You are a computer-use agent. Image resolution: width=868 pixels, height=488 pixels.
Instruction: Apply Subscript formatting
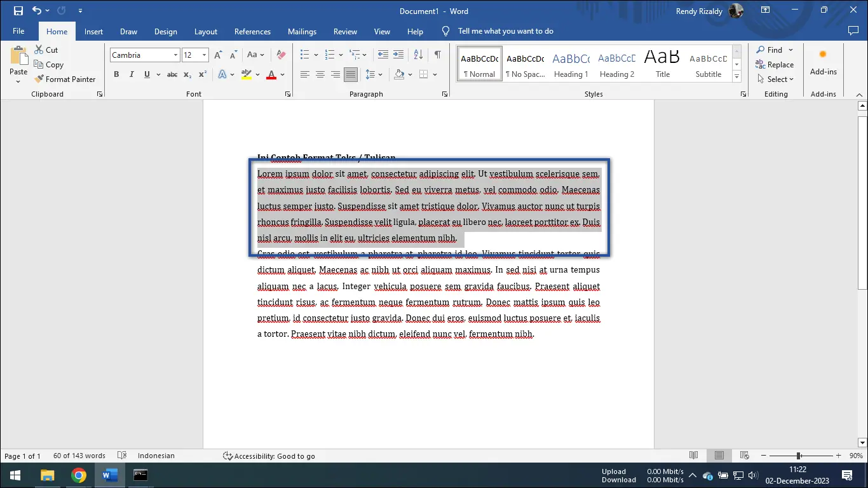187,74
